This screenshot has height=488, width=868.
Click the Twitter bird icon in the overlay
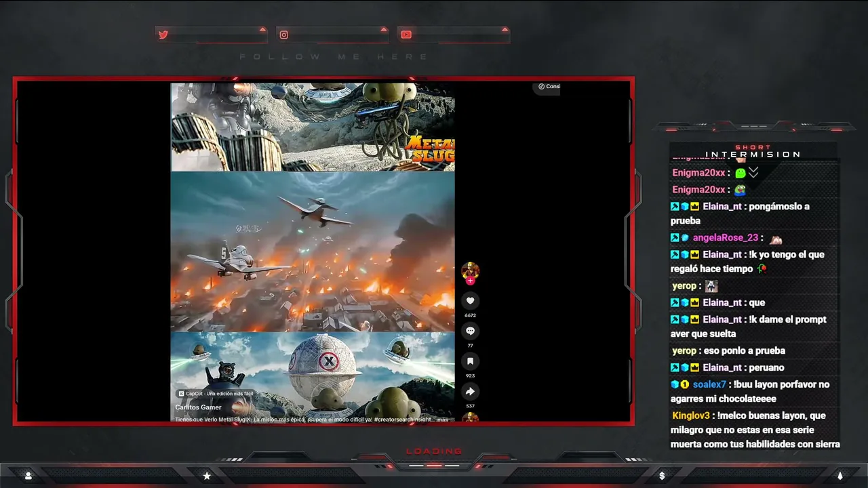pos(163,35)
